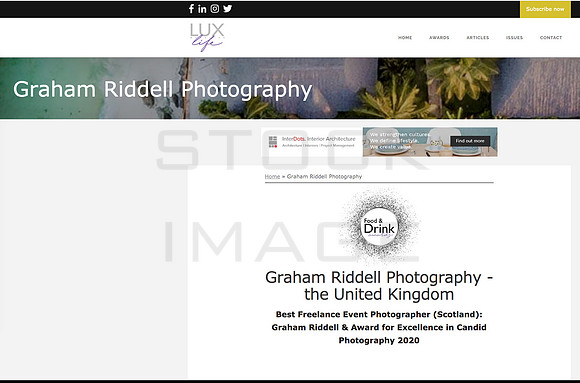Open the Twitter social icon

pos(227,9)
